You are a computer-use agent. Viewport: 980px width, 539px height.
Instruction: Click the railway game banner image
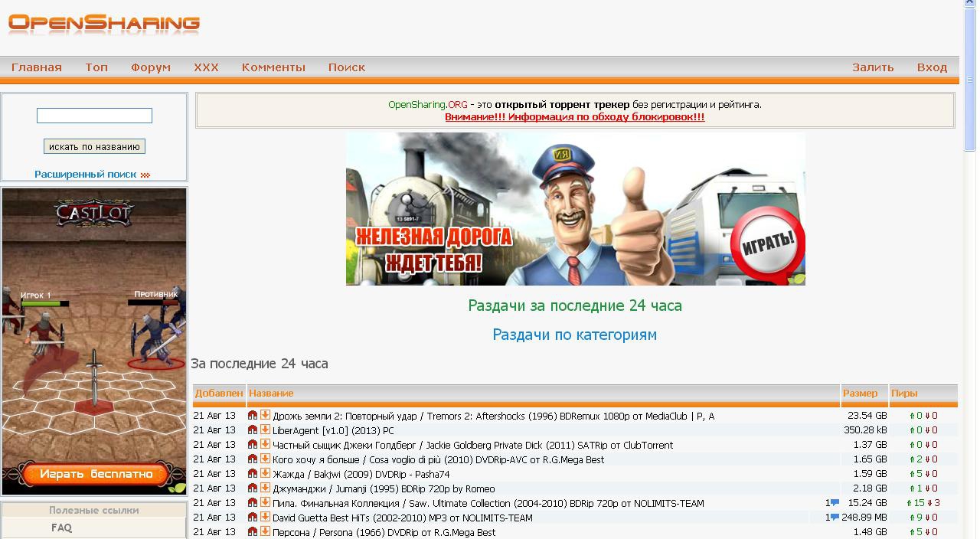tap(576, 209)
